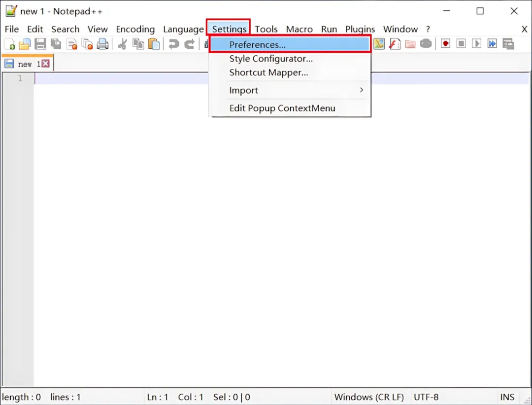The width and height of the screenshot is (532, 405).
Task: Click line number 1 in the margin
Action: click(x=20, y=78)
